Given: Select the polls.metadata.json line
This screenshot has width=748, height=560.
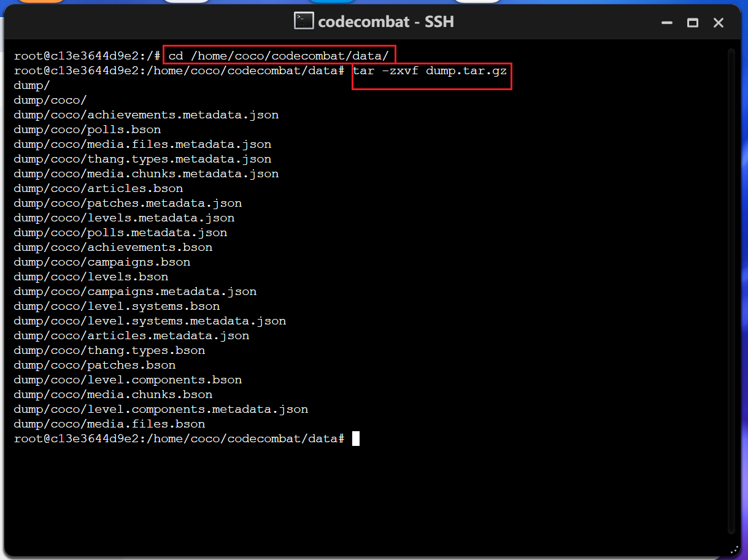Looking at the screenshot, I should pos(120,232).
